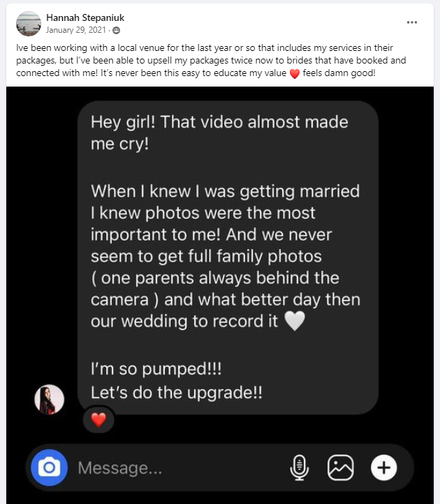Screen dimensions: 440x504
Task: Tap the microphone voice message icon
Action: pyautogui.click(x=300, y=468)
